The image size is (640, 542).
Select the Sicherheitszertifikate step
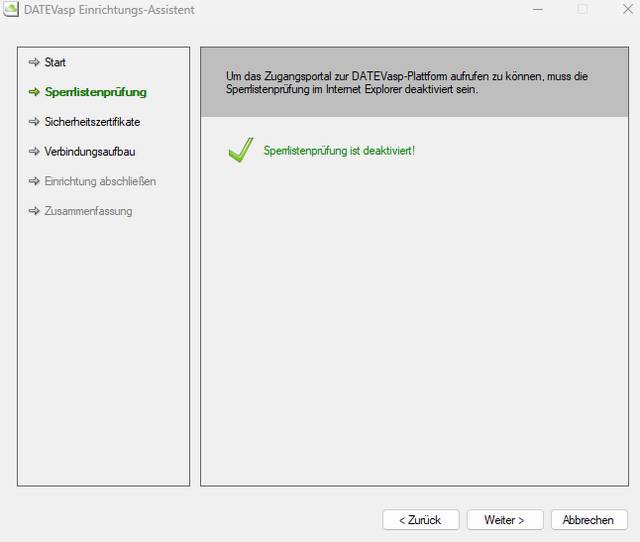click(92, 122)
